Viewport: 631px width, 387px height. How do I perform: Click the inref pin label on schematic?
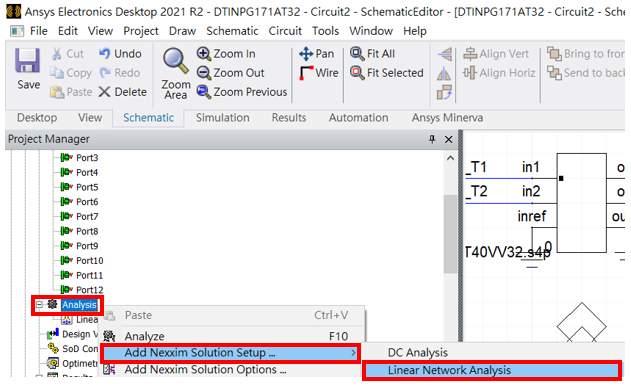point(532,216)
